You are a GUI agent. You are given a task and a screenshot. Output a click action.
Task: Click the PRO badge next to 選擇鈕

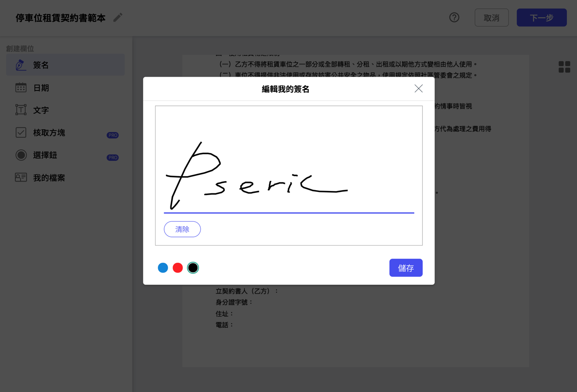tap(113, 158)
